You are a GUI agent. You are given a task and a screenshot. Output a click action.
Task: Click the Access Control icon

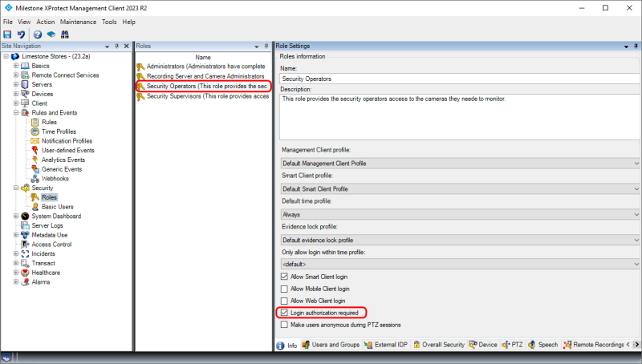coord(26,245)
